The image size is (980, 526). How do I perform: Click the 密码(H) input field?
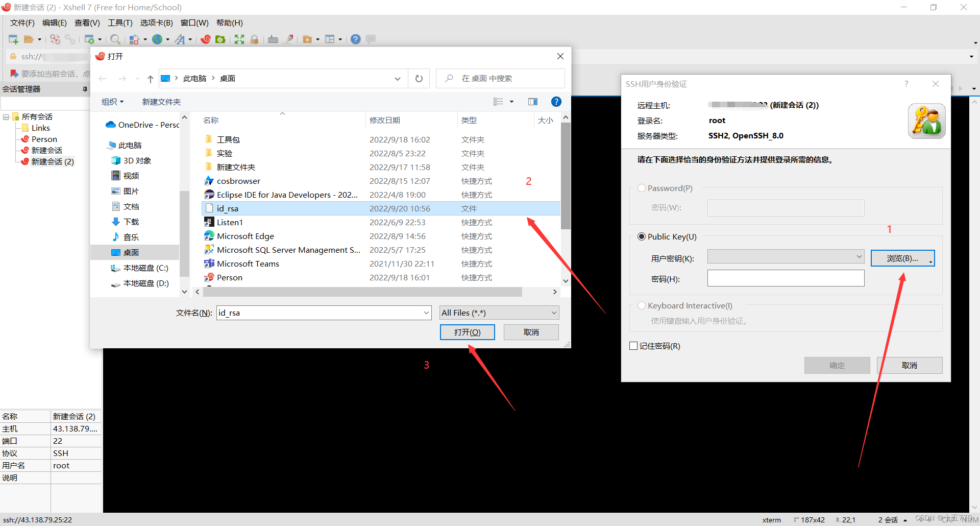pos(786,278)
